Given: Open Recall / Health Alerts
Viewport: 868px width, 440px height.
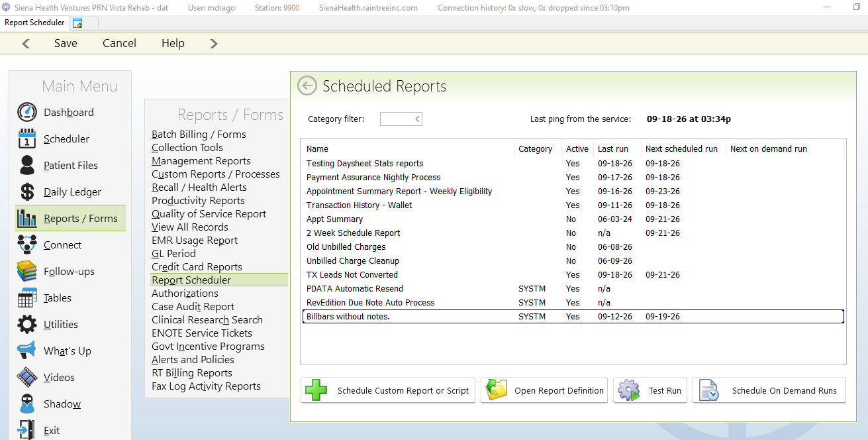Looking at the screenshot, I should pos(199,187).
